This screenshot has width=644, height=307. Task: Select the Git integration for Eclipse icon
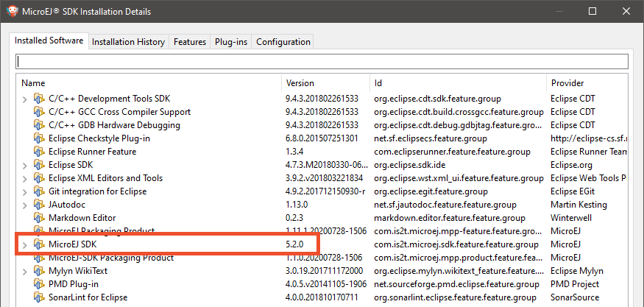click(x=39, y=191)
